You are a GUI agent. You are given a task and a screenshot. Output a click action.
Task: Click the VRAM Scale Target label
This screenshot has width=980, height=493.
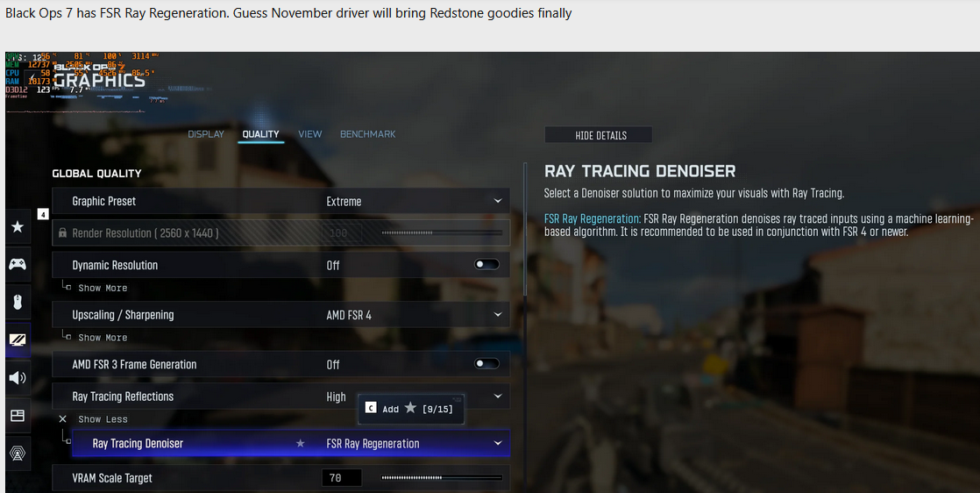pyautogui.click(x=112, y=478)
